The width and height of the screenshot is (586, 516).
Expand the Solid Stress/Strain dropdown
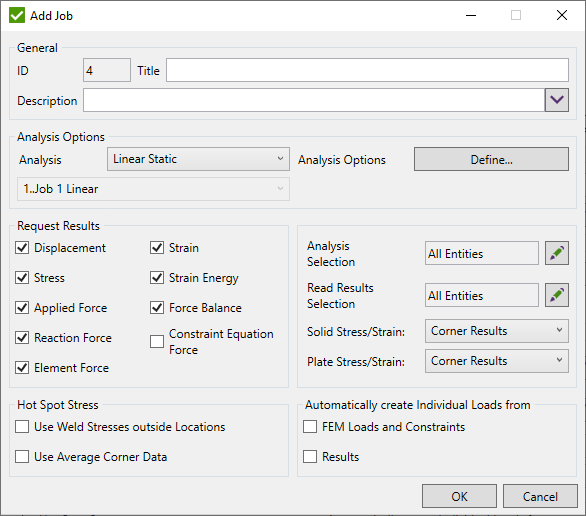[497, 331]
